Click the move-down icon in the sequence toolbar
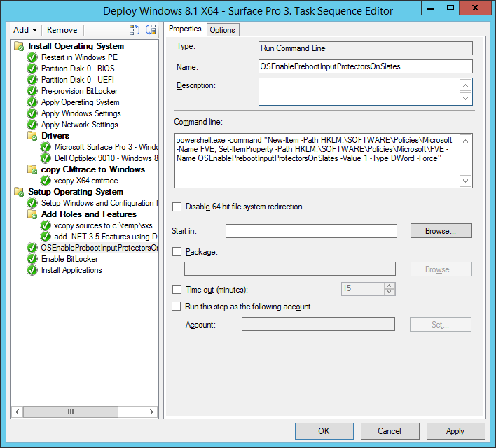496x448 pixels. coord(151,30)
